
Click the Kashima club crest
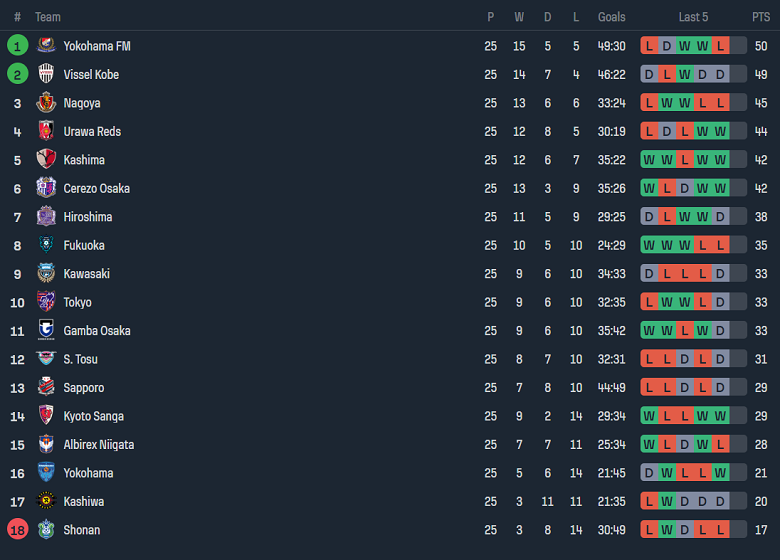pos(46,160)
